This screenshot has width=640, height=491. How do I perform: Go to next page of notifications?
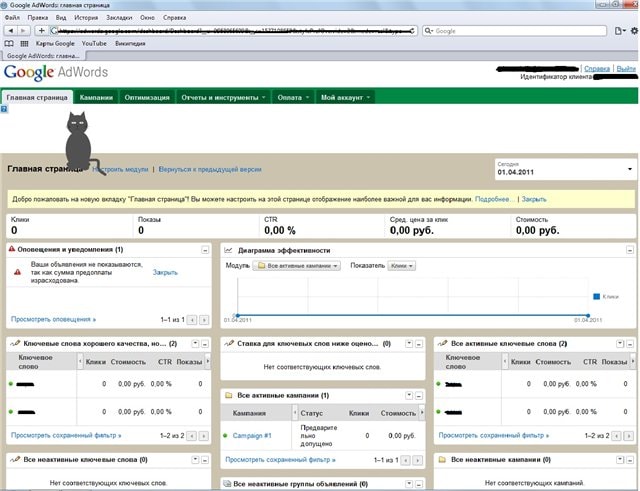tap(204, 319)
